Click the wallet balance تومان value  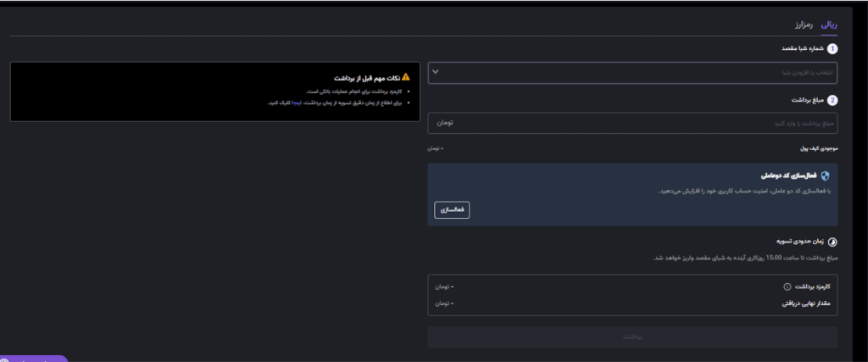click(435, 149)
